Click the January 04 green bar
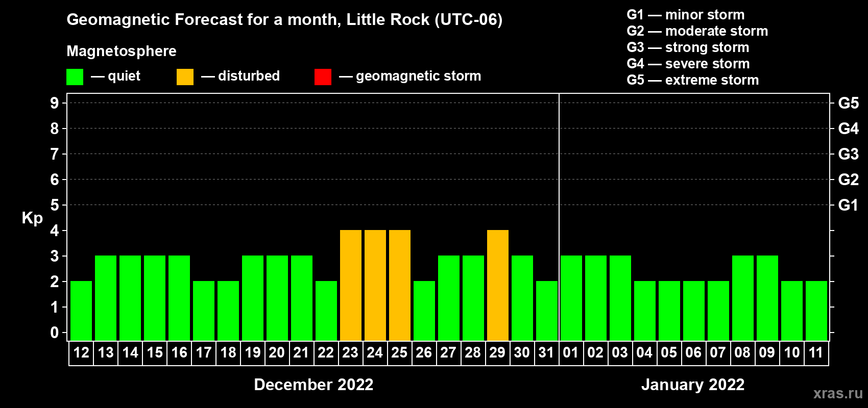Screen dimensions: 868x408 pos(645,311)
